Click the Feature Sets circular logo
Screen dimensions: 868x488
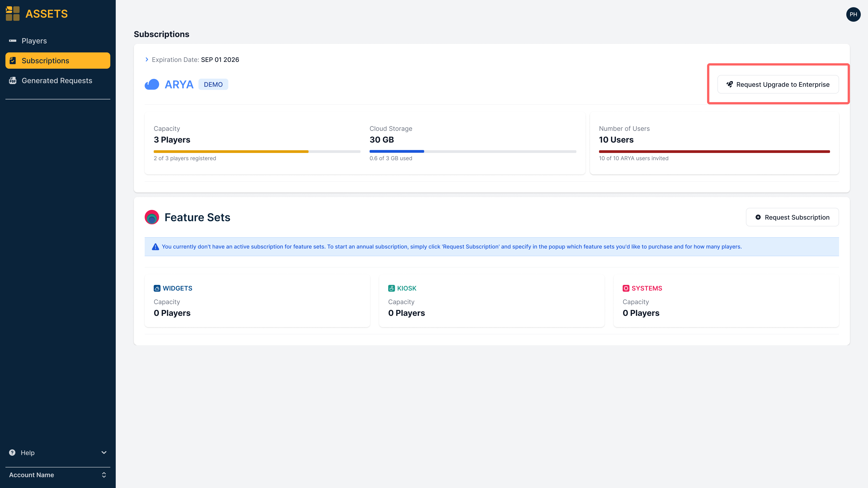click(152, 217)
